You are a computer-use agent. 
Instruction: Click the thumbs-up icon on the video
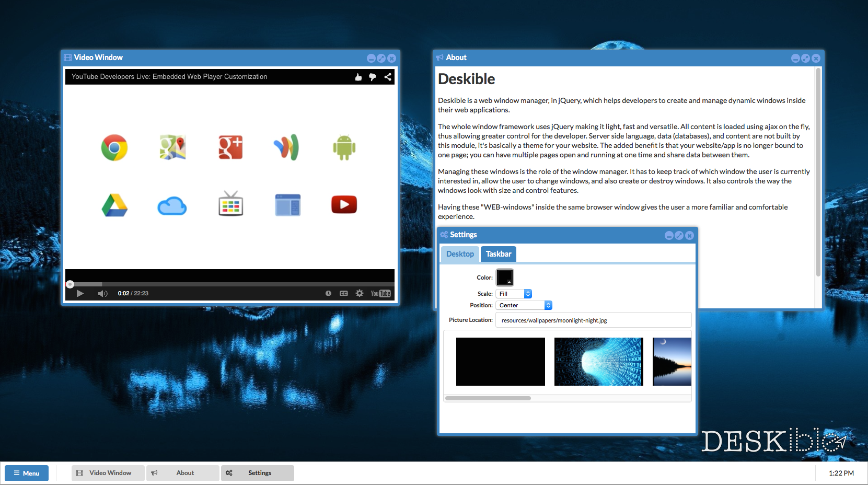(x=358, y=77)
